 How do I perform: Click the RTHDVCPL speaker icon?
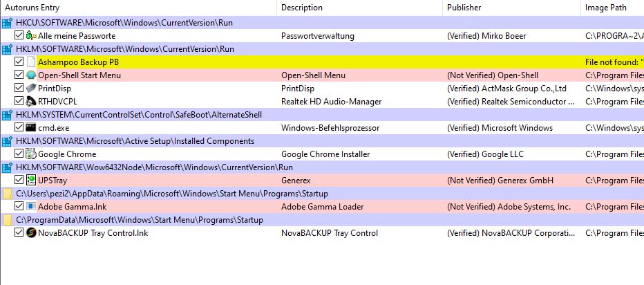[x=31, y=102]
